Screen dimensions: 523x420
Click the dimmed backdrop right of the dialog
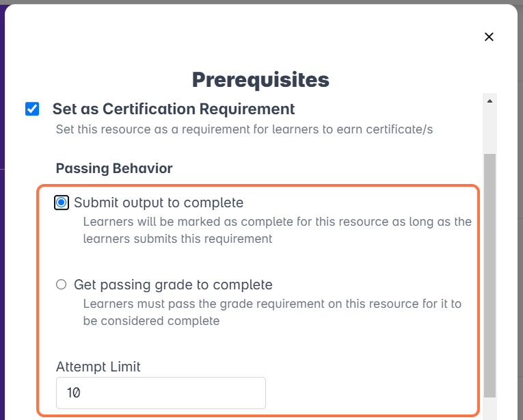pos(520,205)
